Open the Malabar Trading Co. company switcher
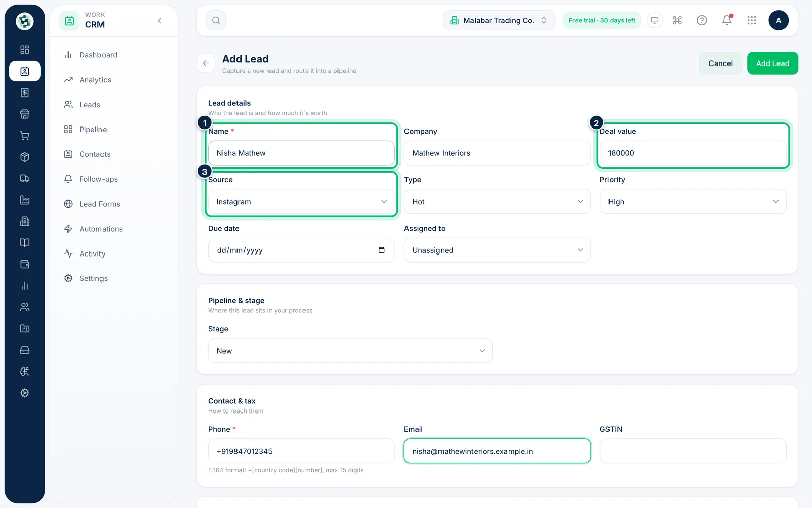Viewport: 812px width, 508px height. [499, 20]
